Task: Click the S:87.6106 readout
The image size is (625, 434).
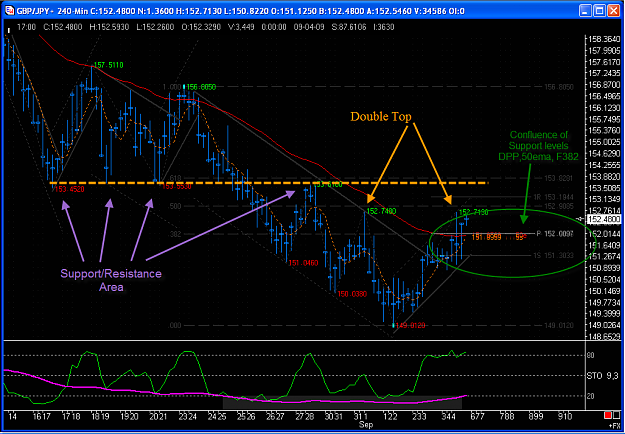Action: click(x=351, y=27)
